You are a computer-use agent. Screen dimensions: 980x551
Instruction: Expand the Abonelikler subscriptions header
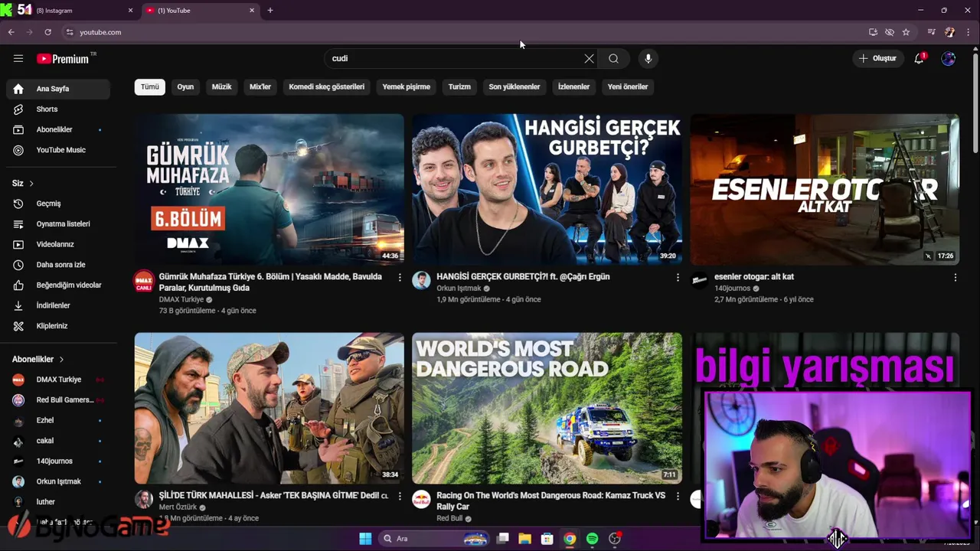(38, 359)
